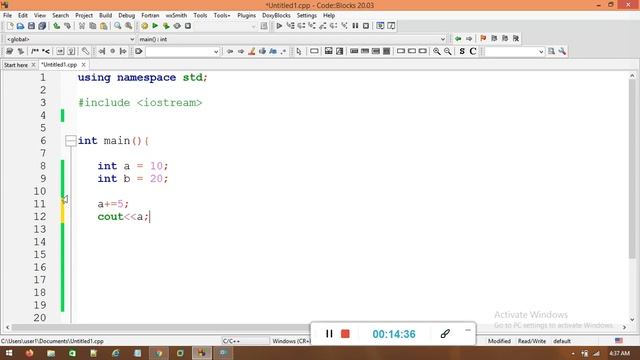
Task: Select the *Untitled1.cpp tab
Action: coord(59,65)
